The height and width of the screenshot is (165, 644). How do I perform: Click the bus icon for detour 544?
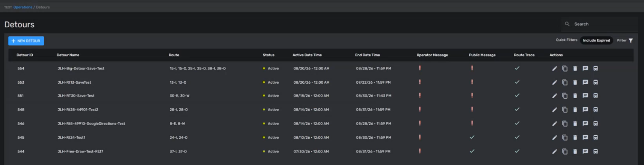[596, 151]
